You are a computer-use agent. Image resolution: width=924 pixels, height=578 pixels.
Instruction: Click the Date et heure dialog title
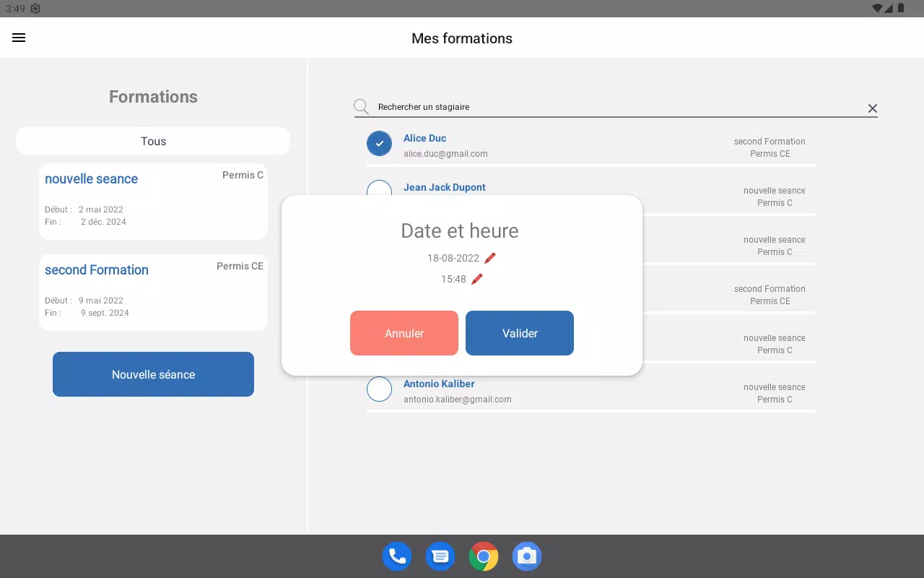pos(460,231)
